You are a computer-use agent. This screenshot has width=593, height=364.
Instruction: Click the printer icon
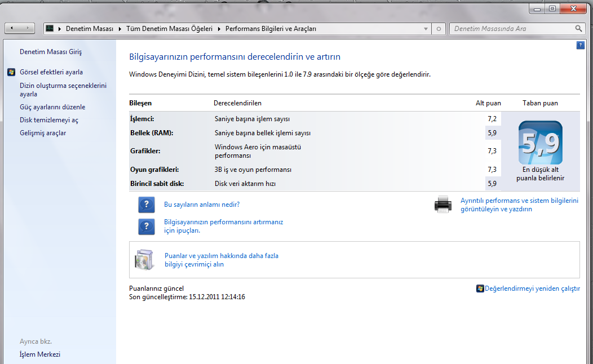(443, 205)
